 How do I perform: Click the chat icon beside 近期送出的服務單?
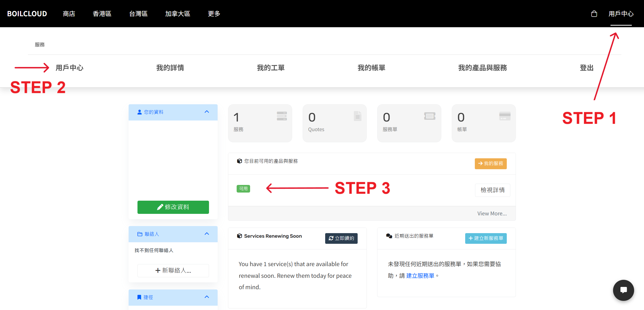coord(389,236)
